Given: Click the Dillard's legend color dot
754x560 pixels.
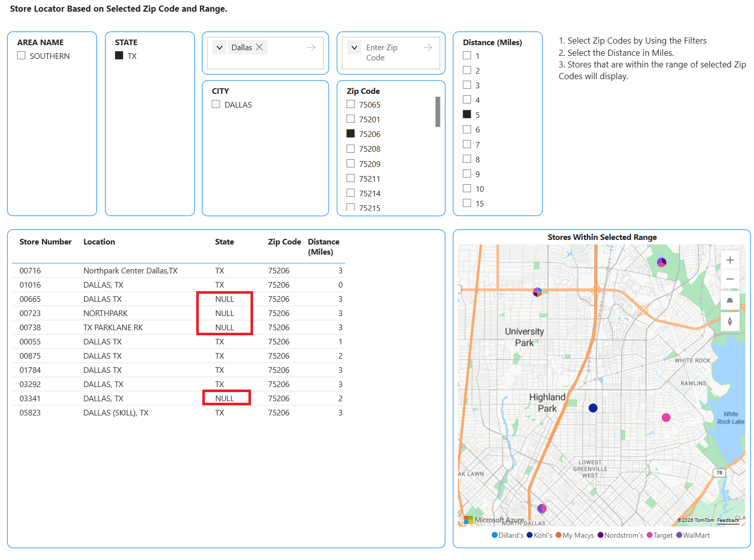Looking at the screenshot, I should [x=494, y=535].
